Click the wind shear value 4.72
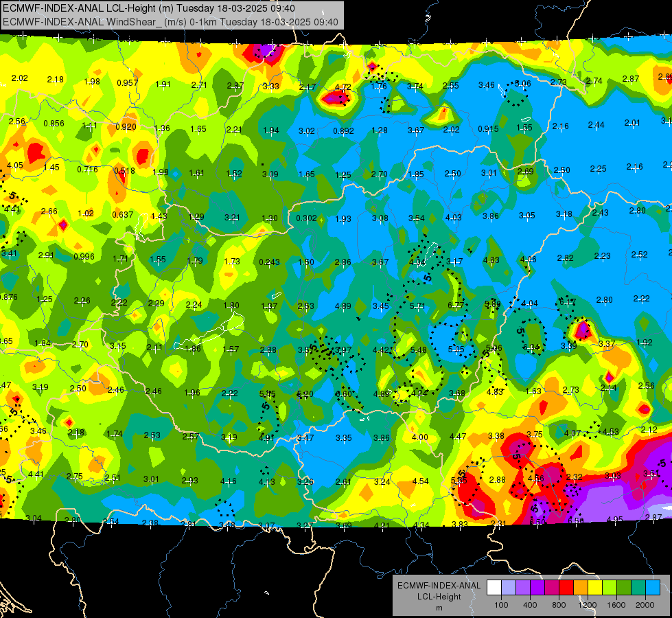The image size is (672, 618). 343,87
